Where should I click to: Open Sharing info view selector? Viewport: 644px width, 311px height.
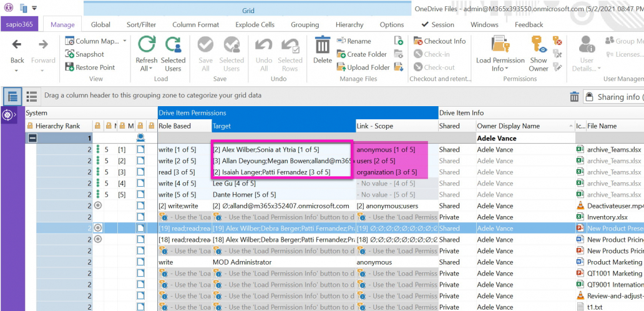(x=613, y=97)
